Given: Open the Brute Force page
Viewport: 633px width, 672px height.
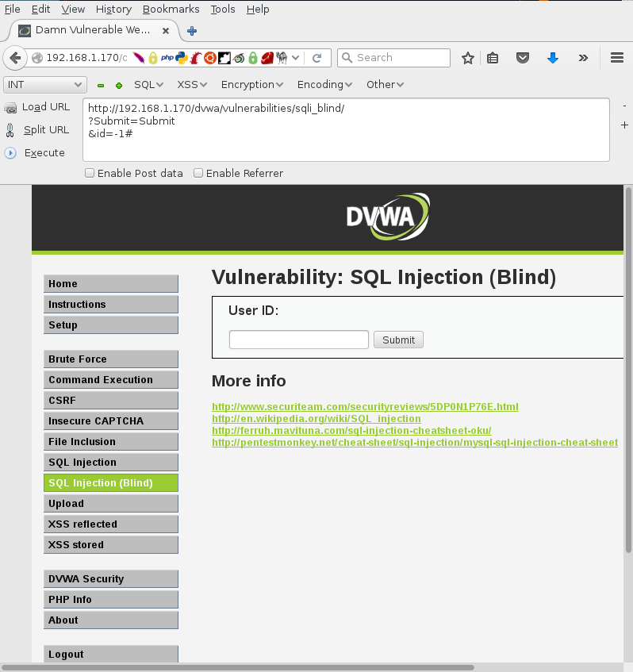Looking at the screenshot, I should (111, 359).
